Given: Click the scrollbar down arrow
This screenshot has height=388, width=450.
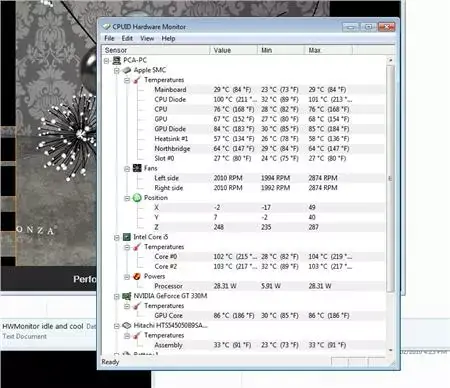Looking at the screenshot, I should [x=390, y=350].
